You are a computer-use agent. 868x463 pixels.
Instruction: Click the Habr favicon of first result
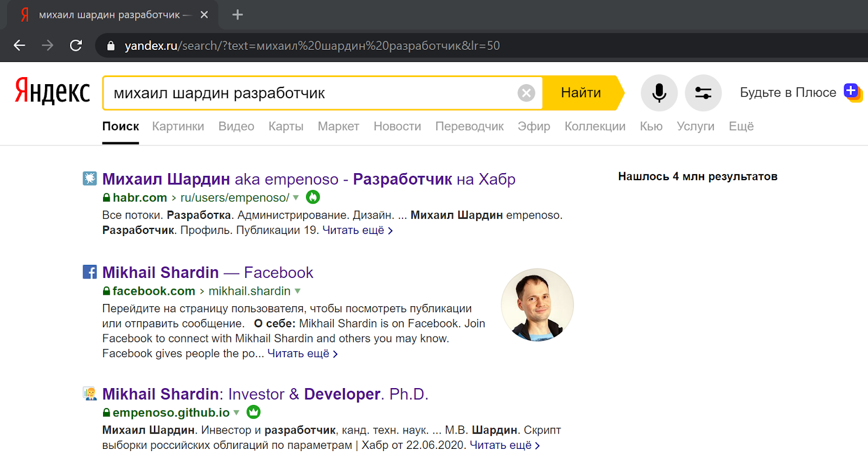click(x=90, y=178)
